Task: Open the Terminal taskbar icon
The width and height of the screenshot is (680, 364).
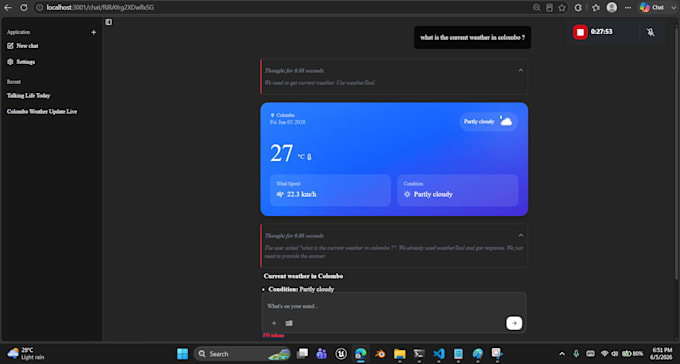Action: (419, 354)
